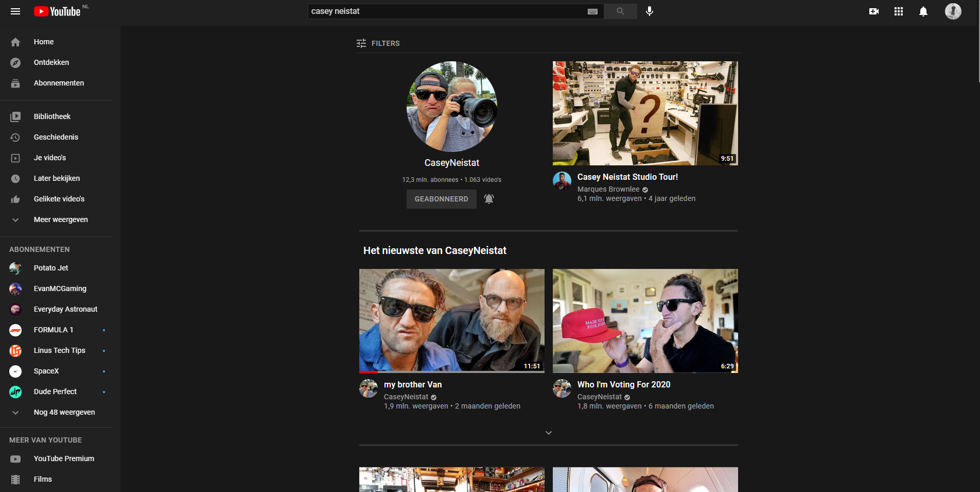
Task: Click the YouTube logo
Action: [57, 11]
